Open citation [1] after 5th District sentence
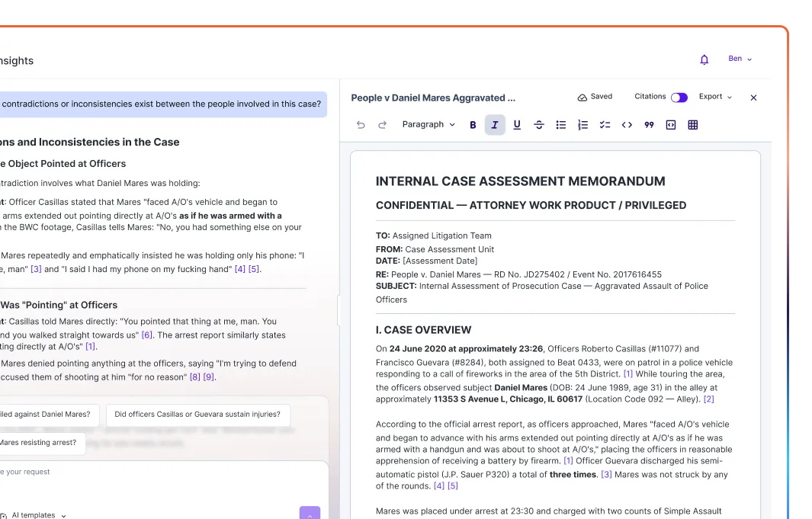The width and height of the screenshot is (812, 519). [x=627, y=373]
